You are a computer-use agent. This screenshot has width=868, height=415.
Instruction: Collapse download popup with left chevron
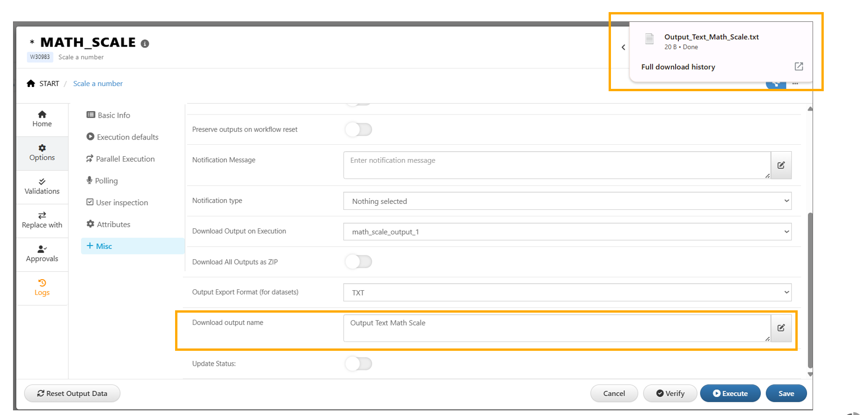[x=624, y=47]
